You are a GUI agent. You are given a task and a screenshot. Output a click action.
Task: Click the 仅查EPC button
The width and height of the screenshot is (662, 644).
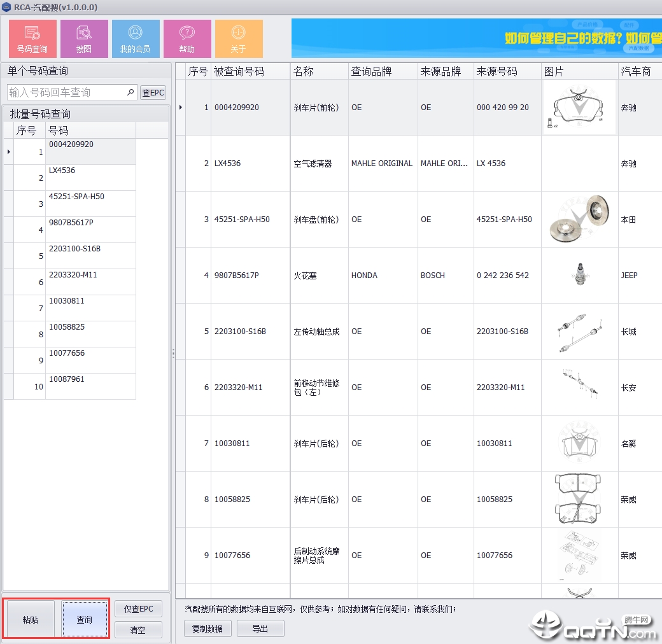[x=138, y=609]
